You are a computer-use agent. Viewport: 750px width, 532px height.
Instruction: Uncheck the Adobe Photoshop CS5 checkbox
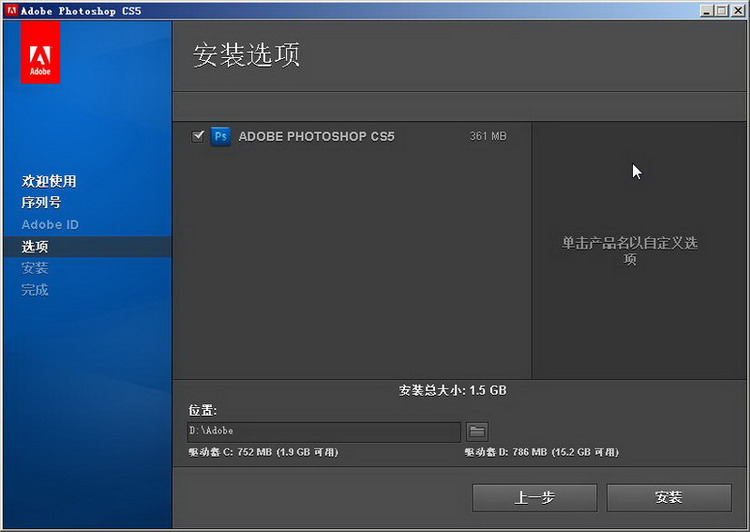click(x=198, y=136)
